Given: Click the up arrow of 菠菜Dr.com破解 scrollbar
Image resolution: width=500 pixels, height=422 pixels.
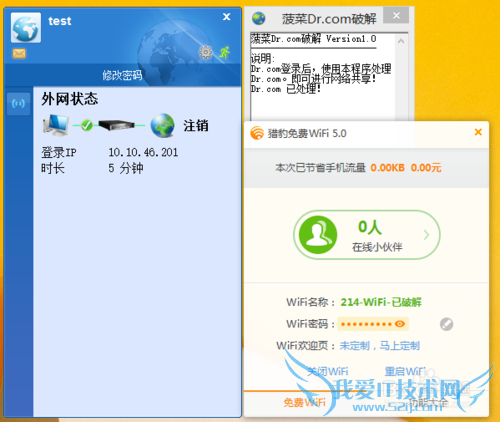Looking at the screenshot, I should [401, 41].
